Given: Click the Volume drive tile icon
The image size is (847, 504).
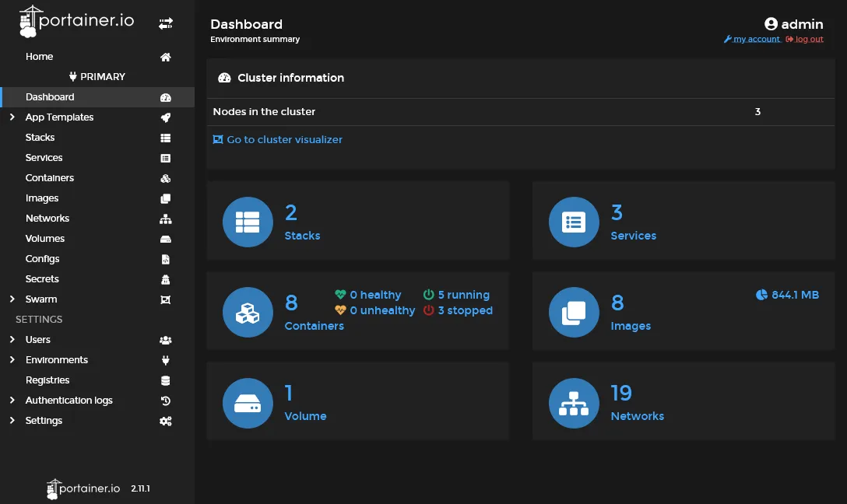Looking at the screenshot, I should point(248,403).
